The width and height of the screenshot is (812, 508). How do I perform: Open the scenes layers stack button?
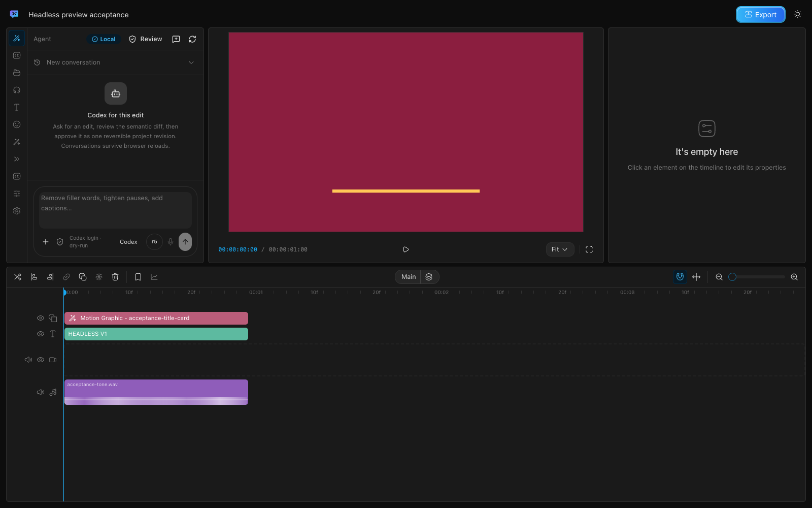click(429, 277)
